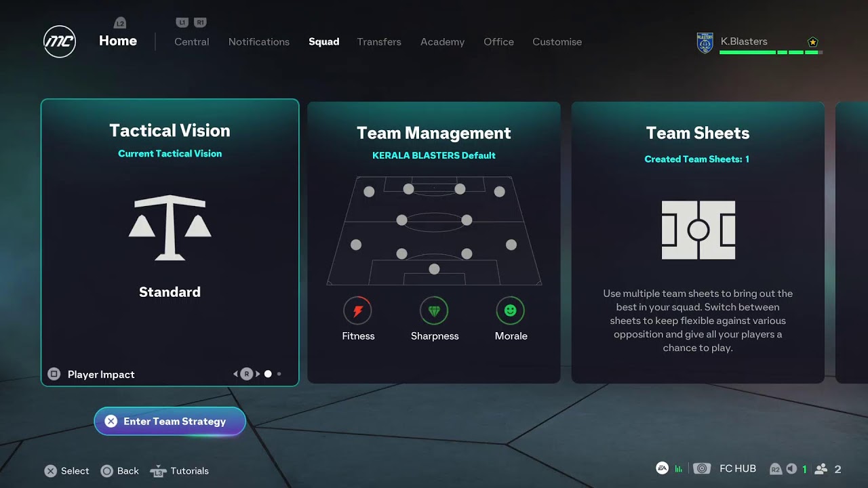Viewport: 868px width, 488px height.
Task: Click the Team Sheets pitch icon
Action: pyautogui.click(x=698, y=230)
